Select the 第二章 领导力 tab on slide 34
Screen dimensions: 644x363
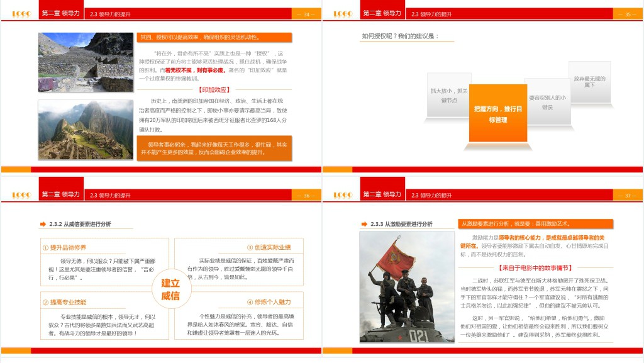point(60,14)
